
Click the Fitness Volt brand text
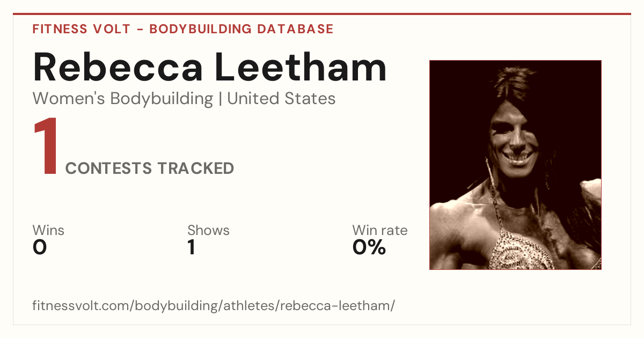pyautogui.click(x=80, y=29)
